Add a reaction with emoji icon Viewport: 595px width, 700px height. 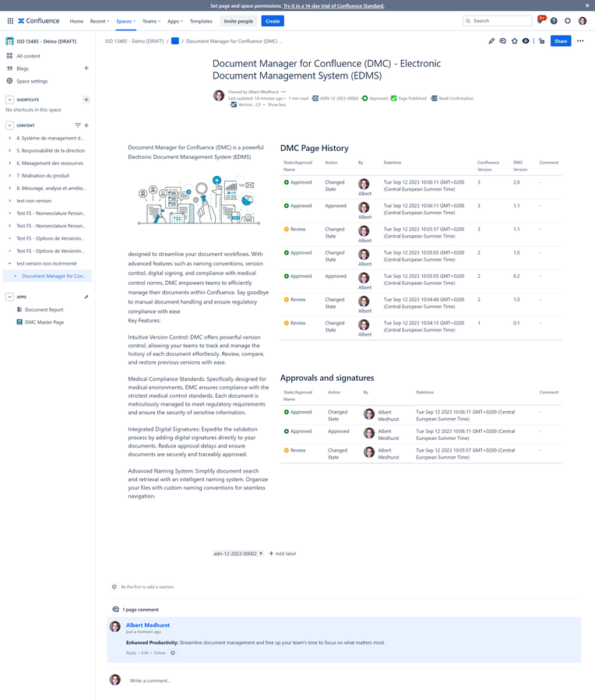114,587
